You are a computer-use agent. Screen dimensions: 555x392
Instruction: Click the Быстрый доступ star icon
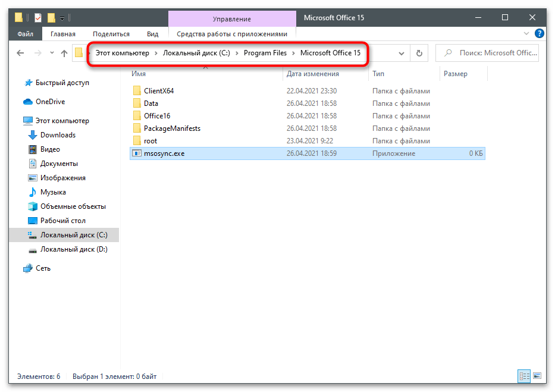[29, 83]
